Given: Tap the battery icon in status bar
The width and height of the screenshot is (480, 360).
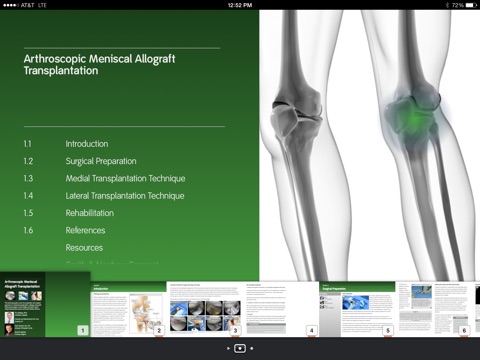Looking at the screenshot, I should [471, 5].
